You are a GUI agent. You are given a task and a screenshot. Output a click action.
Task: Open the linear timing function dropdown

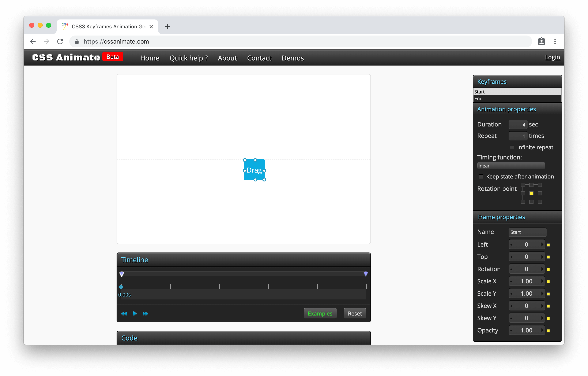[511, 166]
